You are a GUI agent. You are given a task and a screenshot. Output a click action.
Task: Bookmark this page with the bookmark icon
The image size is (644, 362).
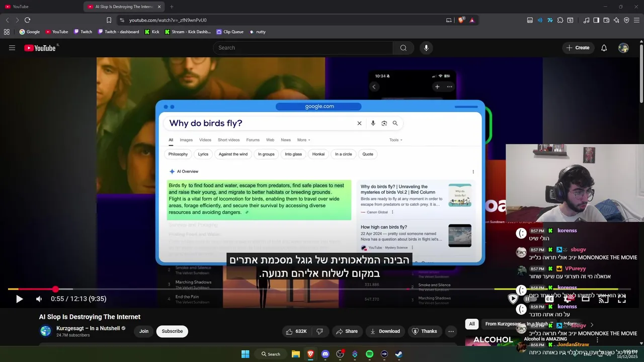(109, 20)
